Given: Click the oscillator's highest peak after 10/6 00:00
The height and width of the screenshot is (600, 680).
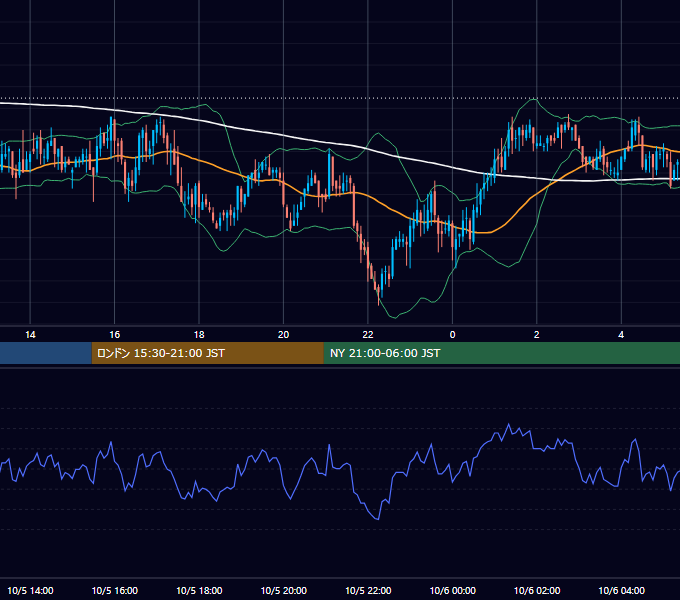Looking at the screenshot, I should [509, 425].
